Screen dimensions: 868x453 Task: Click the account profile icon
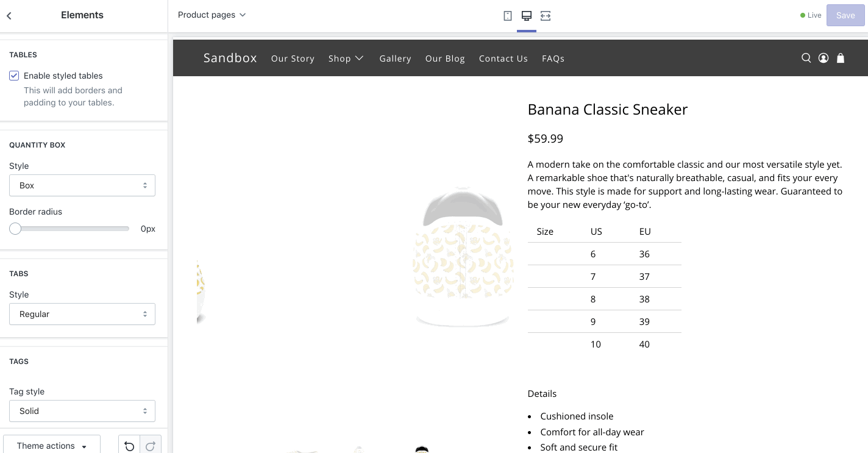pos(824,58)
